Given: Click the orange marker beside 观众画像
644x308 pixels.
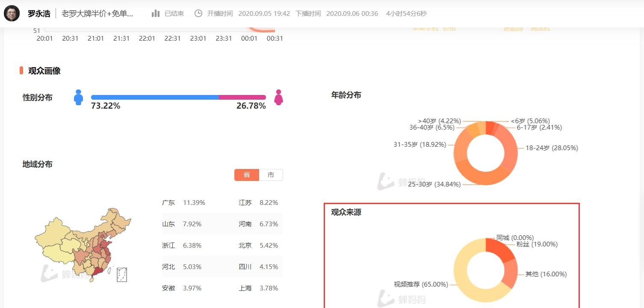Looking at the screenshot, I should 21,71.
